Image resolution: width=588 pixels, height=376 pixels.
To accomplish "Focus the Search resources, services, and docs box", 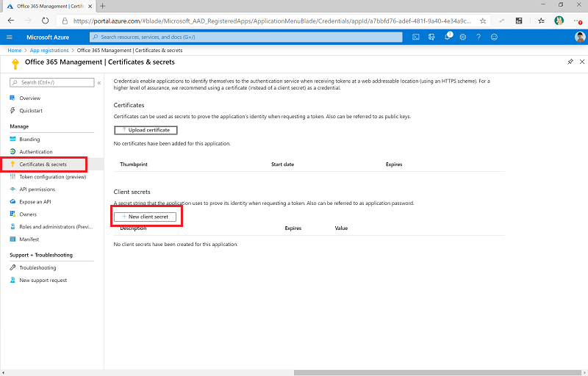I will tap(245, 37).
